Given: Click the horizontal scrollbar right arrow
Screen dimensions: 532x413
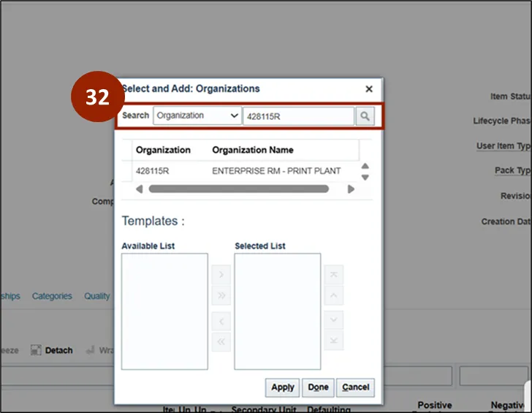Looking at the screenshot, I should (x=351, y=189).
